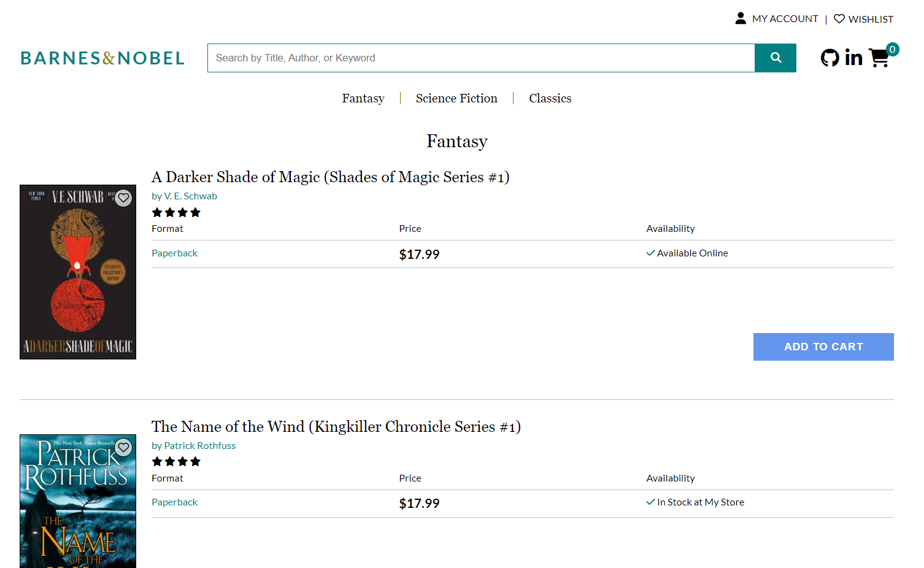924x568 pixels.
Task: Visit author V. E. Schwab's page
Action: pyautogui.click(x=190, y=196)
